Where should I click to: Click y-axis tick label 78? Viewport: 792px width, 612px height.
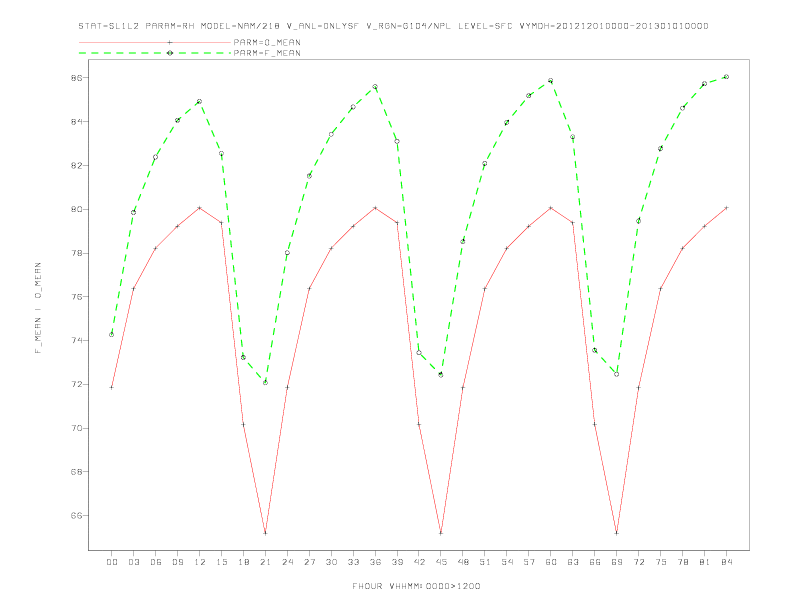point(77,253)
